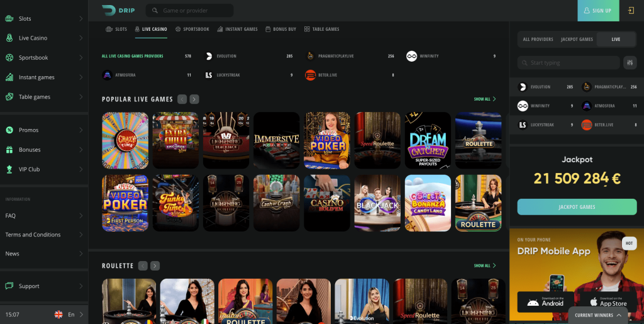Select the Live filter in right panel
The width and height of the screenshot is (644, 324).
coord(616,39)
